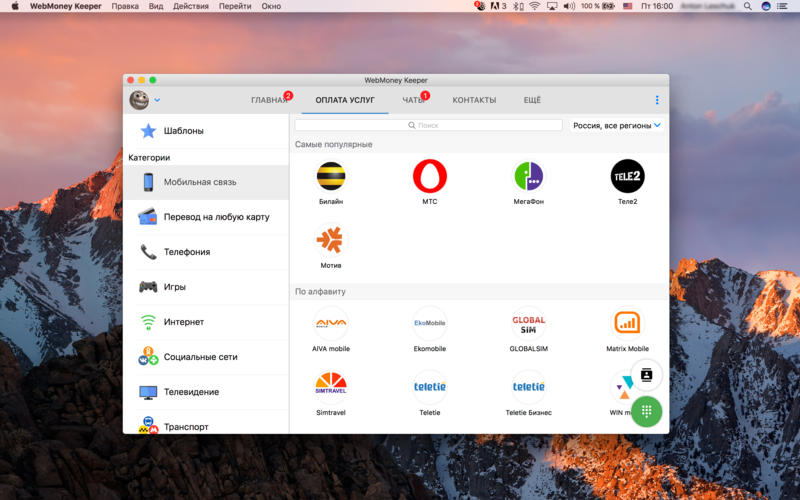Image resolution: width=800 pixels, height=500 pixels.
Task: Open the Игры category
Action: click(206, 287)
